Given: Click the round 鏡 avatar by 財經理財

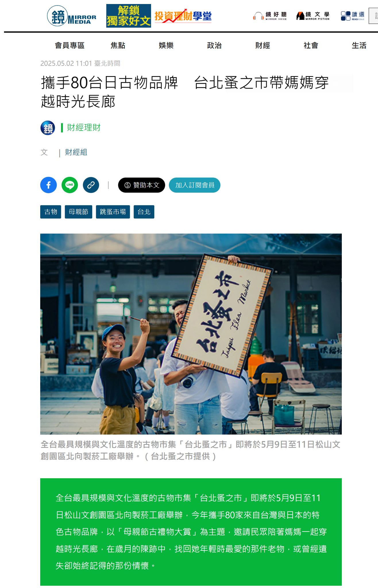Looking at the screenshot, I should coord(48,128).
